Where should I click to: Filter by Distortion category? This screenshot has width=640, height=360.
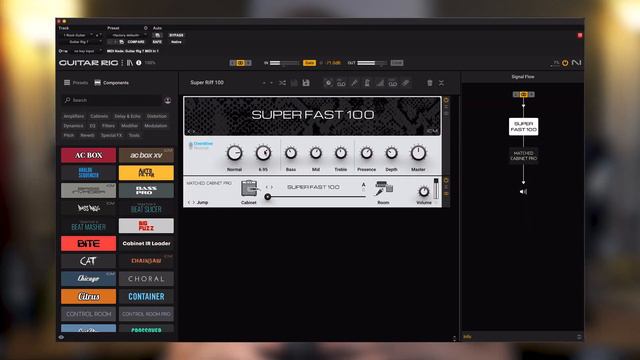pos(157,116)
